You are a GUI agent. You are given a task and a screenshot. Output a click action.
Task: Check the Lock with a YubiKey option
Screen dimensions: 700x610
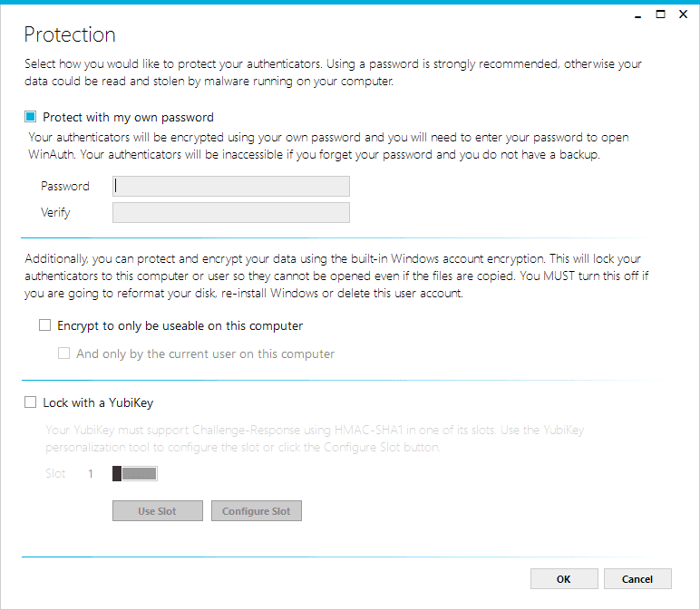(30, 402)
